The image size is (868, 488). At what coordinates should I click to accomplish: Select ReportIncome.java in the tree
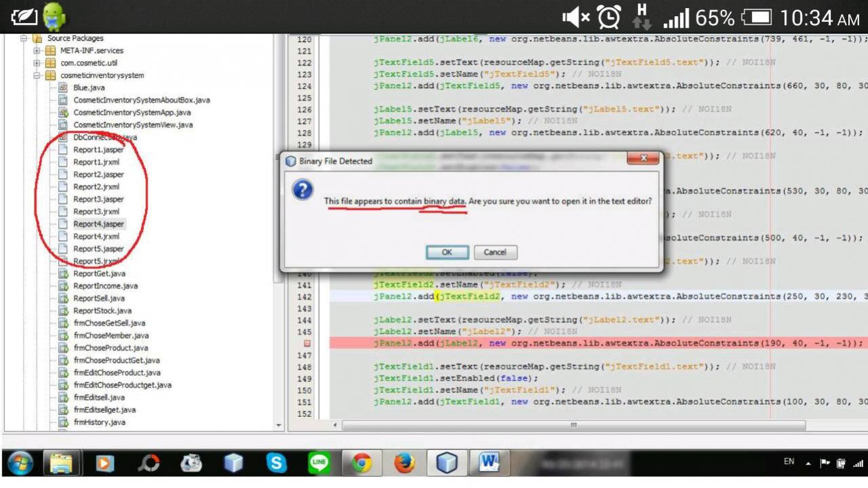click(105, 286)
